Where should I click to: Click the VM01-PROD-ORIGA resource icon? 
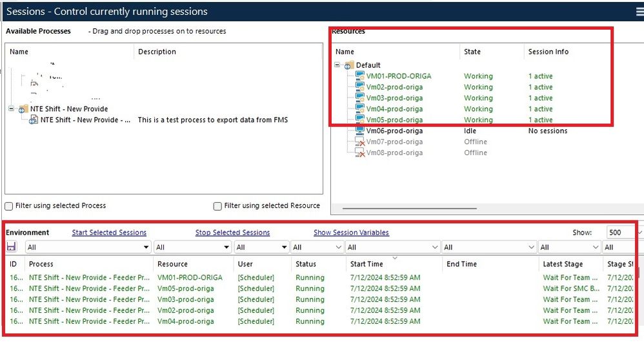click(360, 76)
